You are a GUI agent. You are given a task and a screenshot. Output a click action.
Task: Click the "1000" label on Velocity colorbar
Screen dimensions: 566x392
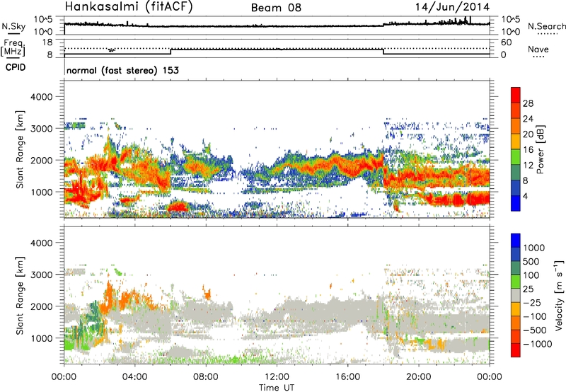[x=534, y=248]
